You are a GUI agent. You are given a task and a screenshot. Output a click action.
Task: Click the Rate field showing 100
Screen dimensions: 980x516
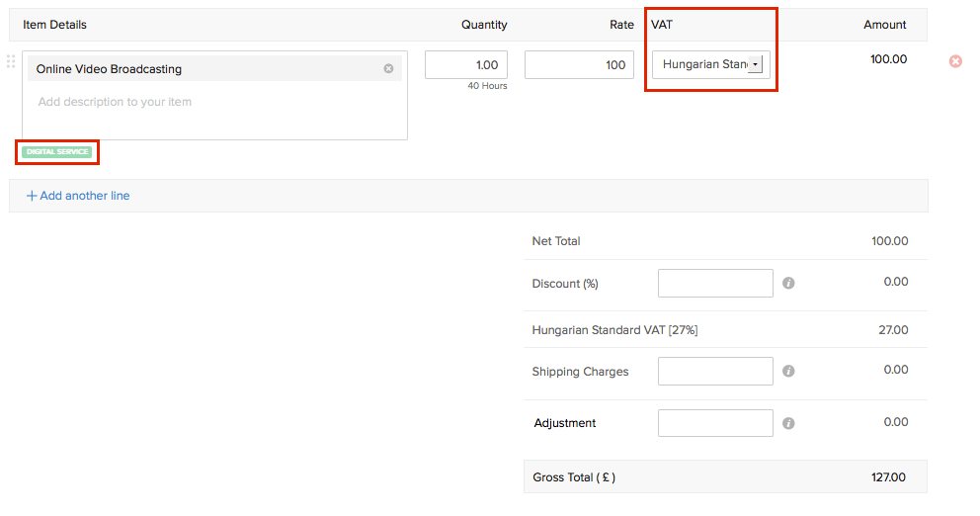click(579, 65)
